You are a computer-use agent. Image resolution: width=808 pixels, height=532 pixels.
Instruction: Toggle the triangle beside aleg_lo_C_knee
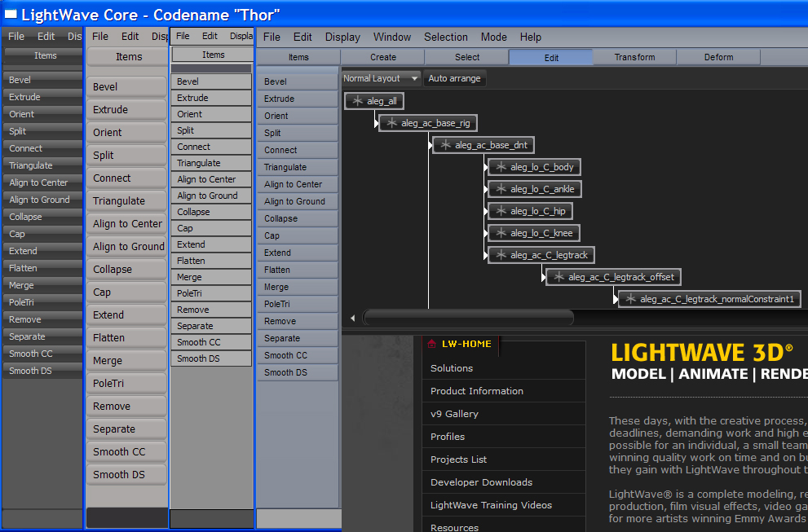click(x=486, y=233)
